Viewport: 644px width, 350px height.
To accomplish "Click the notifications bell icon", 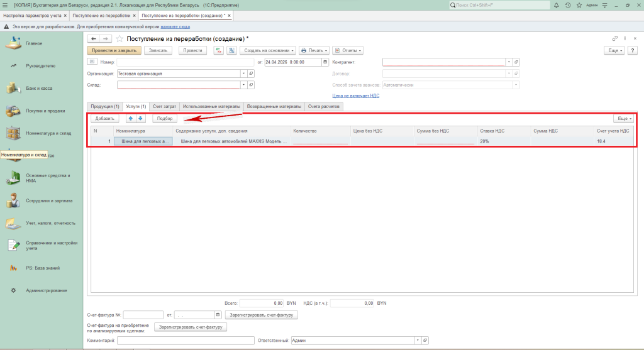I will [557, 5].
